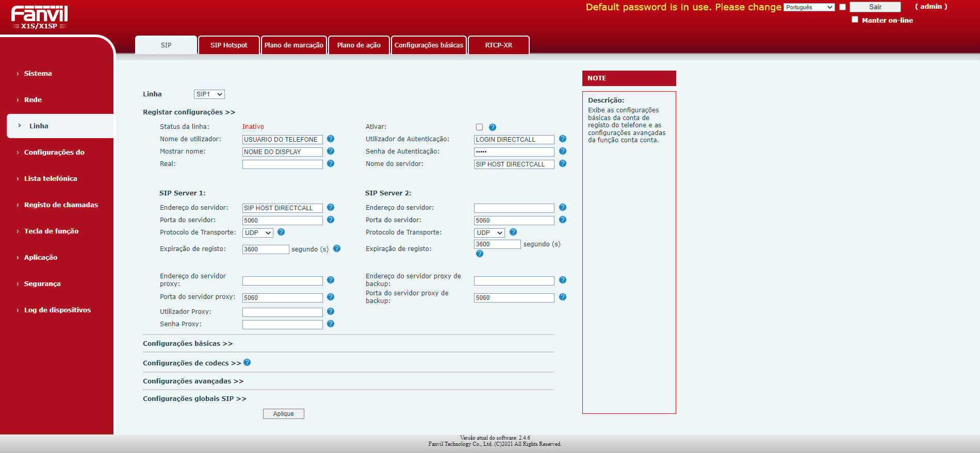Open Segurança in the sidebar
980x453 pixels.
click(42, 284)
